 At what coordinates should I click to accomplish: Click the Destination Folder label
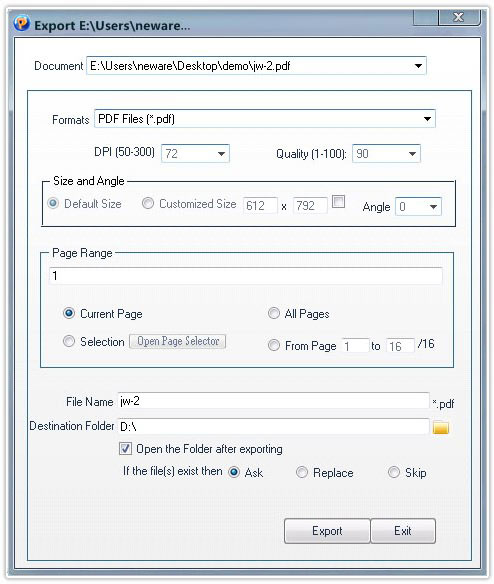pyautogui.click(x=72, y=426)
